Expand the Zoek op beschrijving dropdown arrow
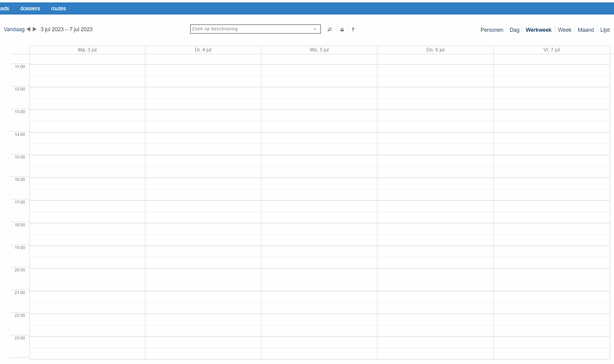Viewport: 614px width, 364px height. [315, 29]
